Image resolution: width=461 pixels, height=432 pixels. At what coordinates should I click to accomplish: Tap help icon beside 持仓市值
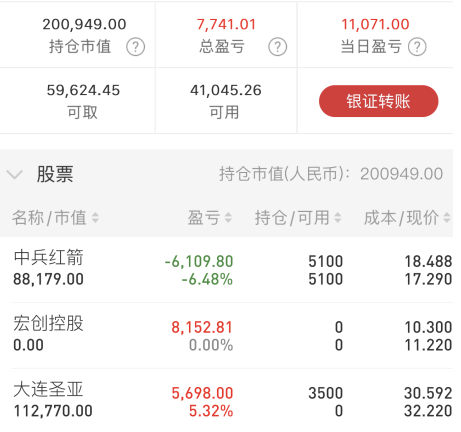click(135, 47)
